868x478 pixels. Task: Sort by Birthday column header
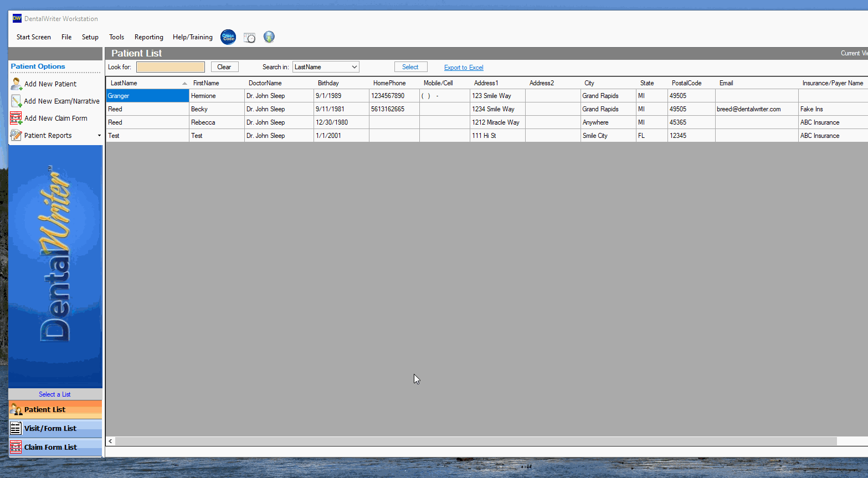point(341,83)
